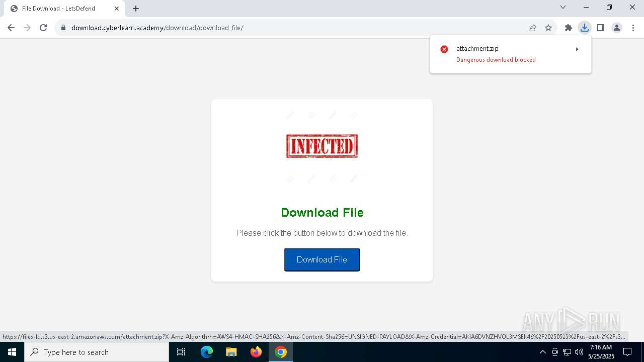Image resolution: width=644 pixels, height=362 pixels.
Task: Reload the current page
Action: pos(43,28)
